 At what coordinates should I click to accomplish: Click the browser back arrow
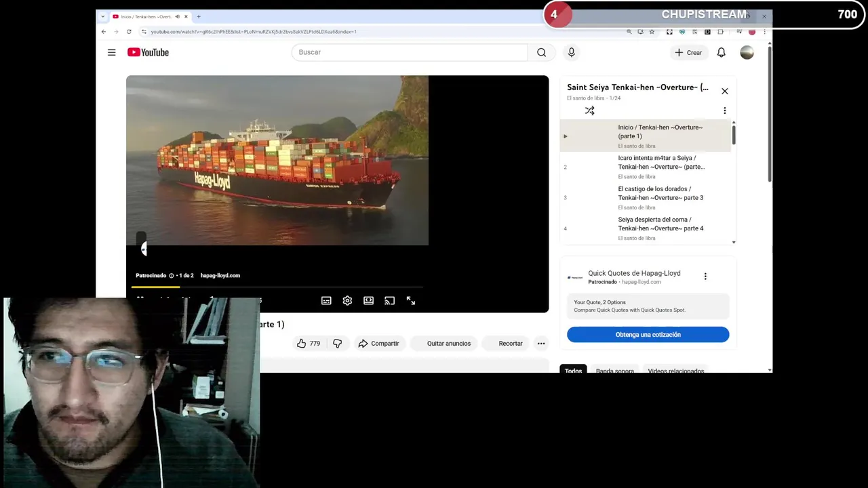tap(104, 31)
